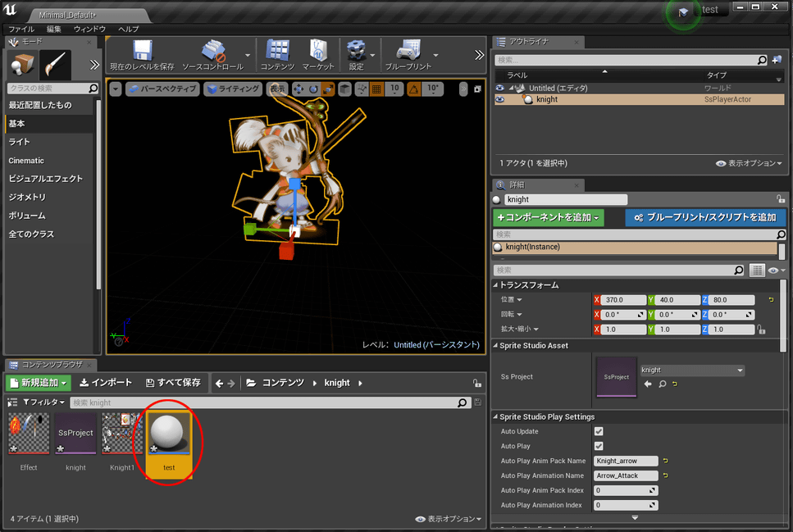Click the 新規追加 button
The height and width of the screenshot is (532, 793).
[x=39, y=383]
